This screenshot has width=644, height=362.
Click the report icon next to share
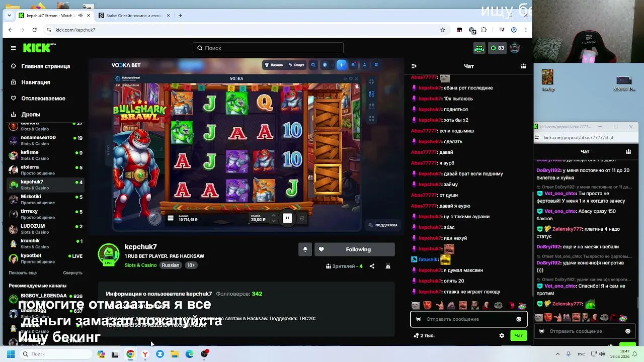[x=388, y=266]
